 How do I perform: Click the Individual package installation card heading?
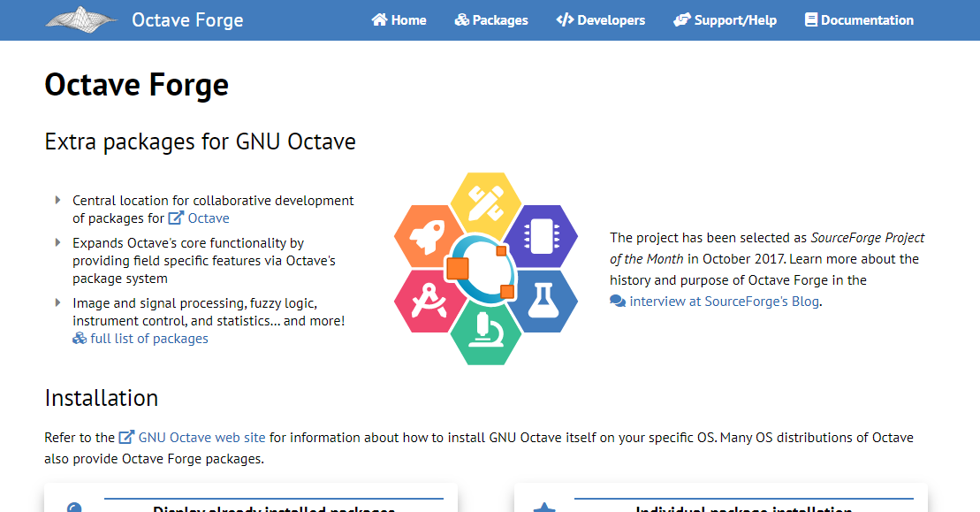tap(744, 508)
